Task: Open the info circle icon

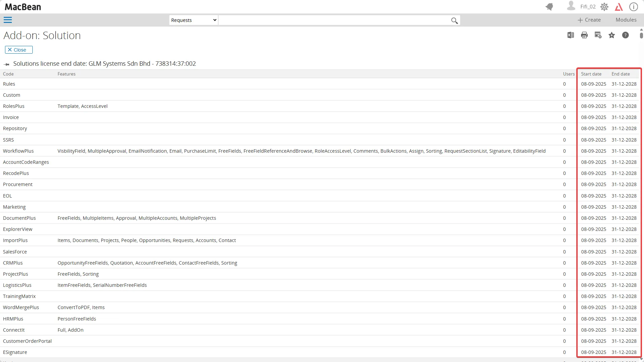Action: coord(634,7)
